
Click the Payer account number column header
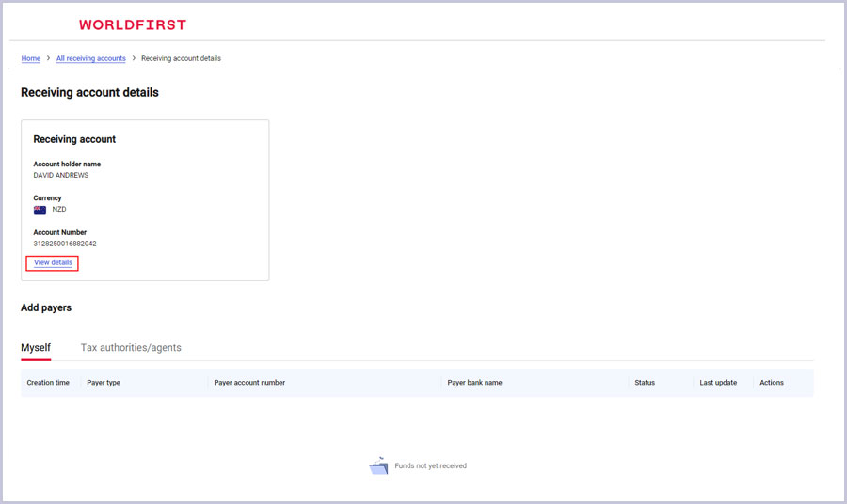click(x=249, y=383)
